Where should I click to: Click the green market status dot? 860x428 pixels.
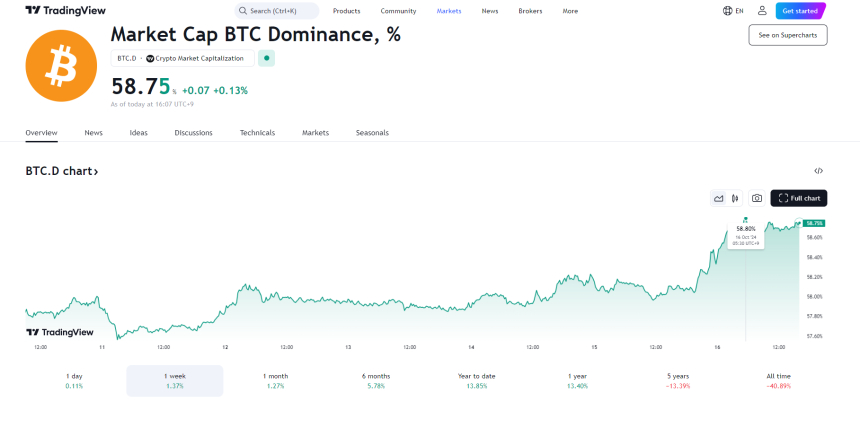(266, 58)
